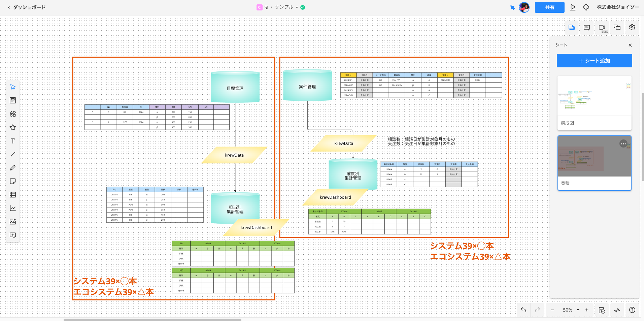Insert a table from the toolbar
The width and height of the screenshot is (644, 321).
[x=13, y=195]
